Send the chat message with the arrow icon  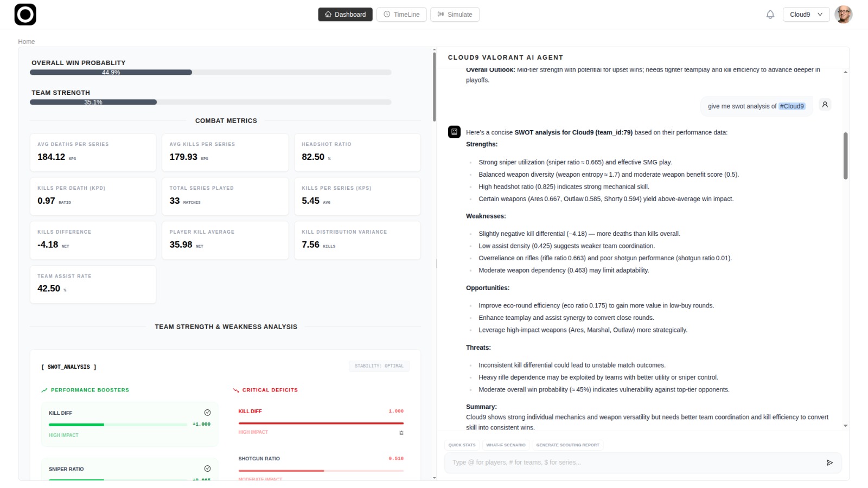click(829, 463)
